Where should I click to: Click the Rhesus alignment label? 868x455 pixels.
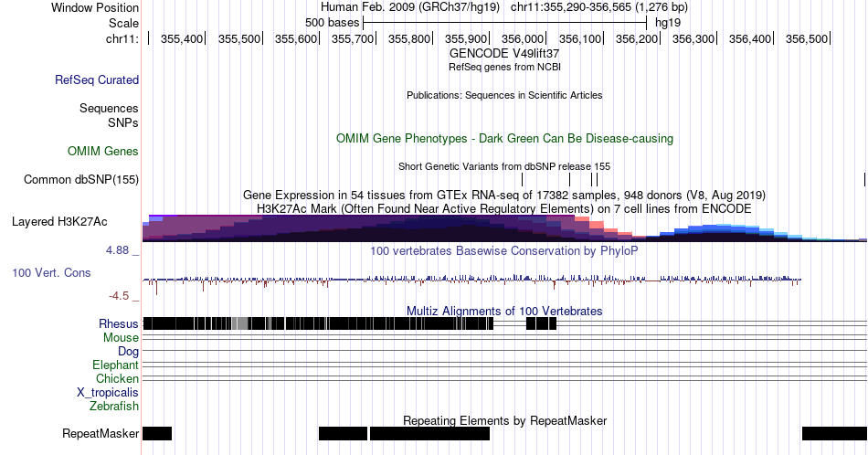119,323
